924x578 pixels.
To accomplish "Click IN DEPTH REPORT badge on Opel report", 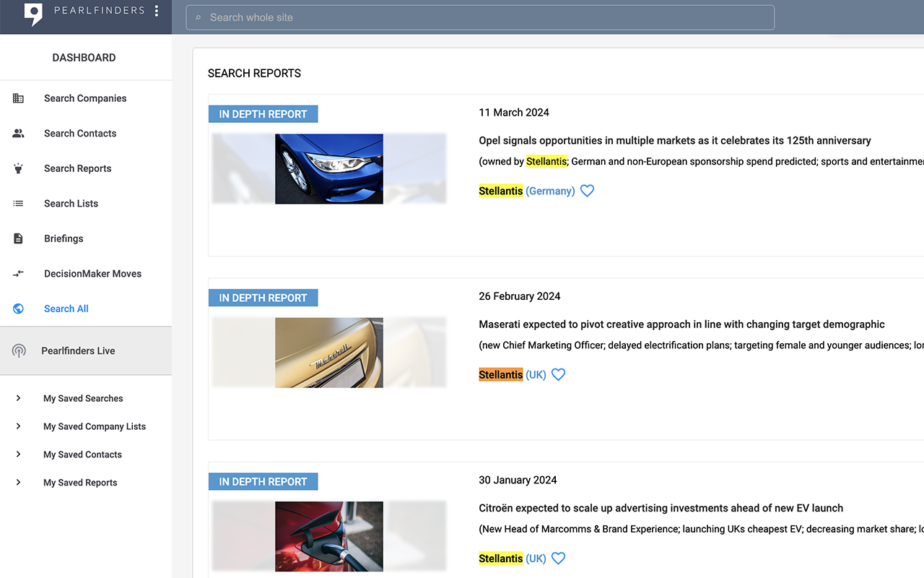I will click(x=263, y=114).
